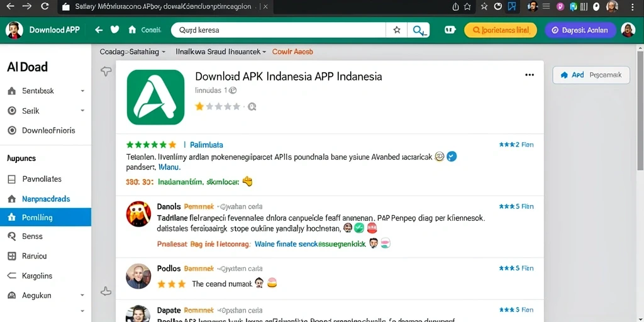Open the Cowlr Aaesb link
This screenshot has width=644, height=322.
[293, 52]
